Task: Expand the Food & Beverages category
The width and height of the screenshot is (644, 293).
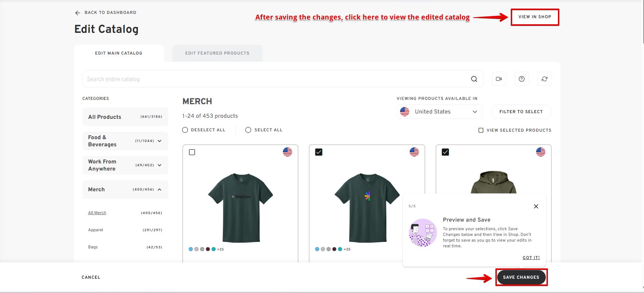Action: point(160,141)
